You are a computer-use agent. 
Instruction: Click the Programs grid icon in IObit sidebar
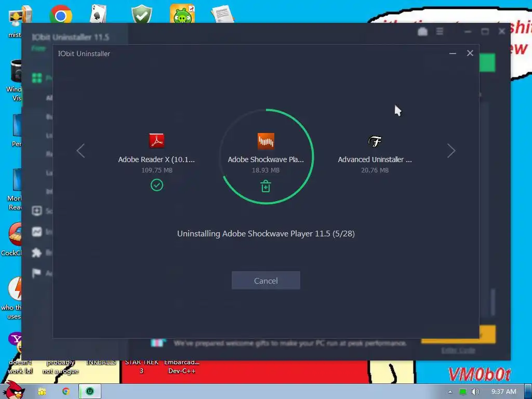tap(37, 78)
